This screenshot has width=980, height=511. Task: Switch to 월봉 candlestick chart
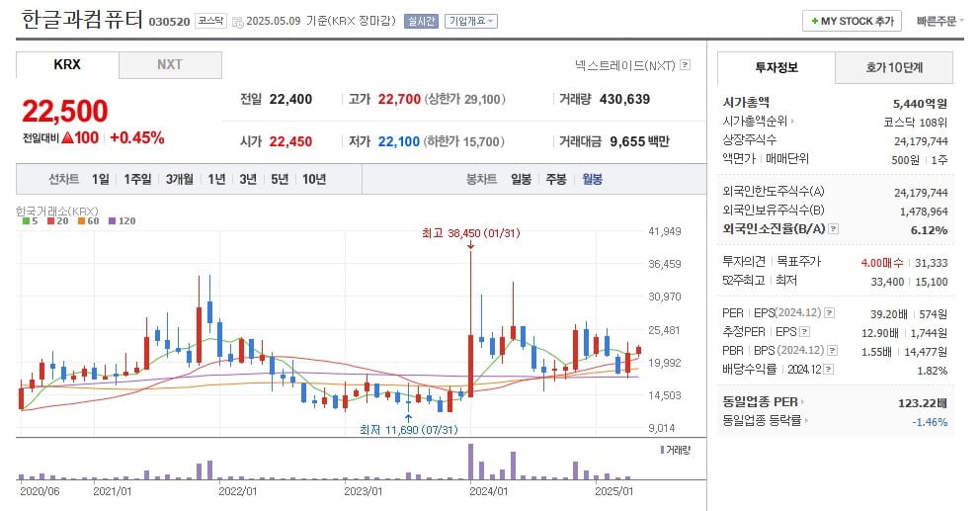[593, 180]
